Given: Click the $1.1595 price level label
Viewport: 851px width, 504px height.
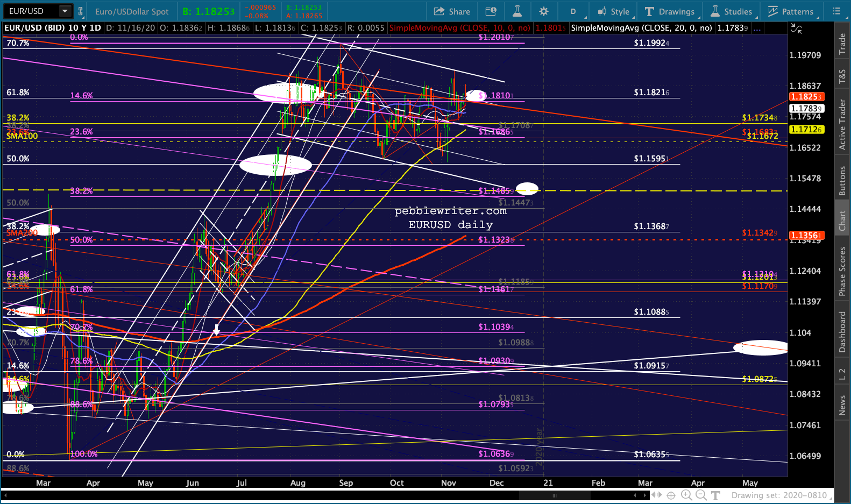Looking at the screenshot, I should [x=651, y=159].
